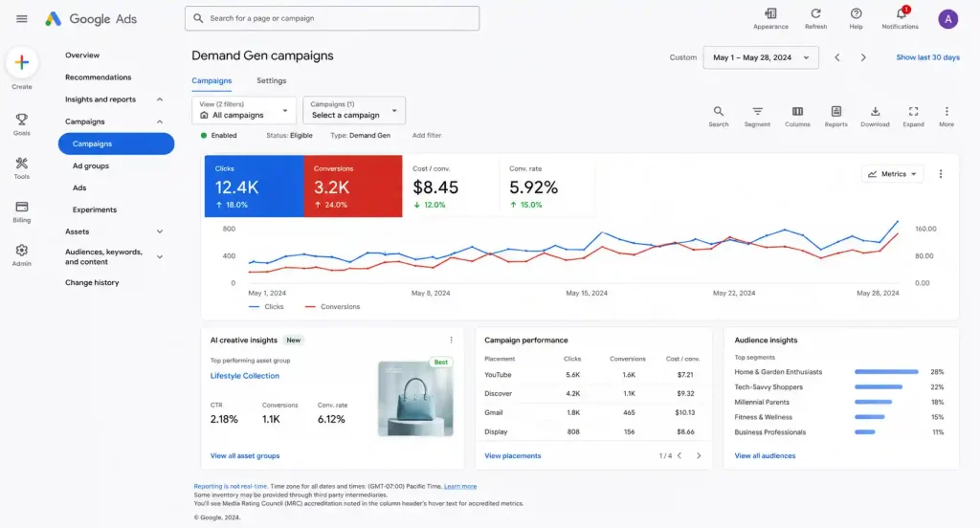Open the All campaigns view dropdown
This screenshot has height=528, width=980.
(244, 110)
